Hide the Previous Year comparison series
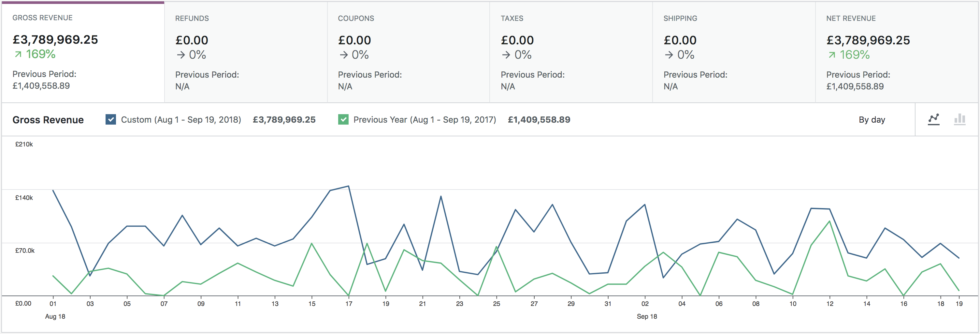 click(343, 119)
